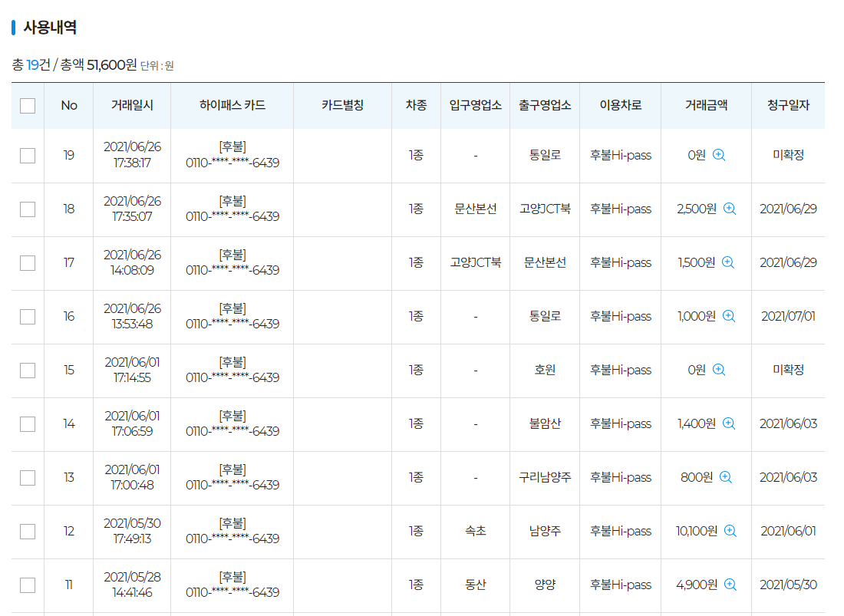The image size is (844, 616).
Task: Click 문산본선 exit cell in row 17
Action: point(545,262)
